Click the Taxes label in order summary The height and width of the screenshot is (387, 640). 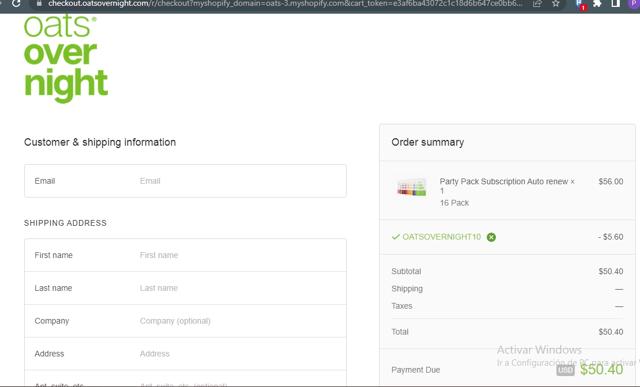402,306
